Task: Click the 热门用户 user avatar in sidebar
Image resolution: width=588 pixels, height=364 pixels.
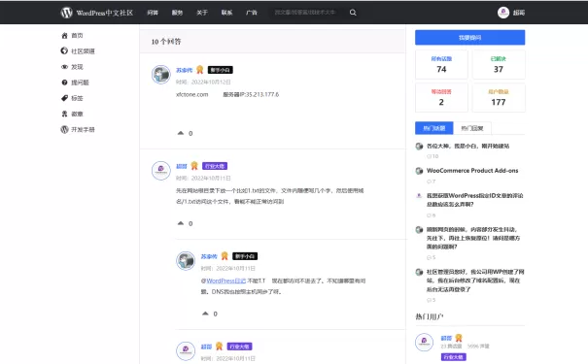Action: point(424,342)
